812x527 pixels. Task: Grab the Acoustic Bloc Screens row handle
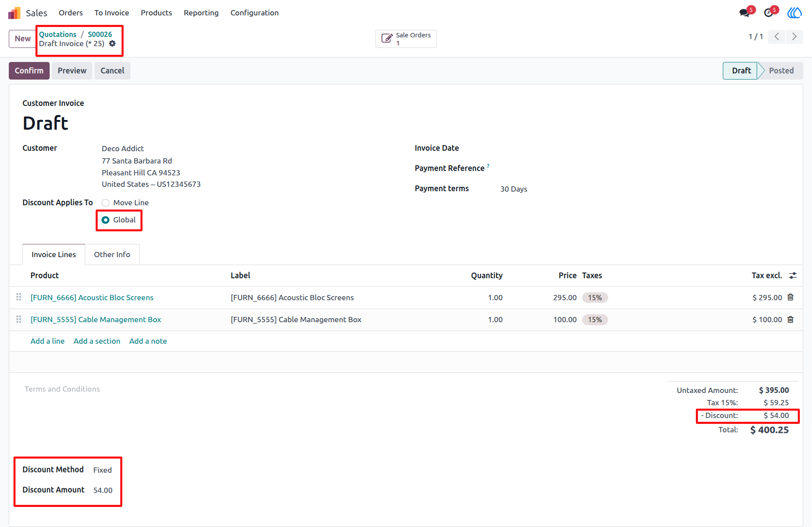click(18, 297)
